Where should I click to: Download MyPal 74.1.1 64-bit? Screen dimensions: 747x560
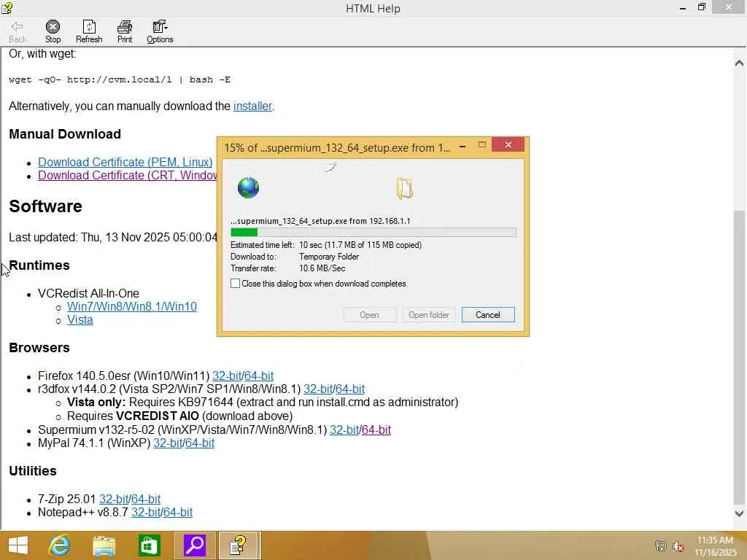(200, 443)
